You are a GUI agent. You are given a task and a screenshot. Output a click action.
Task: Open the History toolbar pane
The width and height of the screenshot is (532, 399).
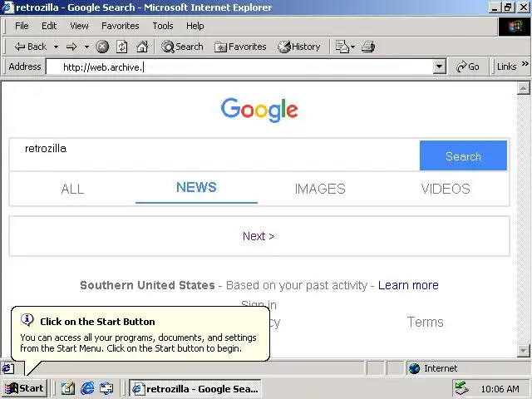pos(299,47)
